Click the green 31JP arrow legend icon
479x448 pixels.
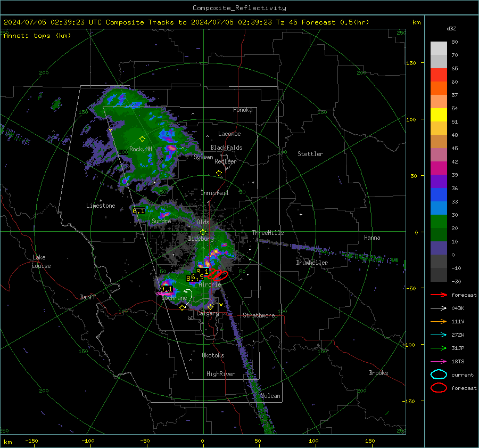[439, 348]
